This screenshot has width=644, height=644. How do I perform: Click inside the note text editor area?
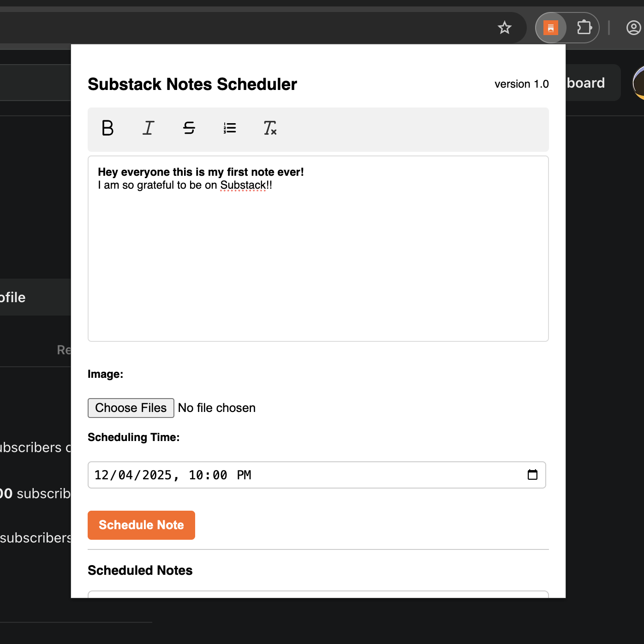pos(318,249)
